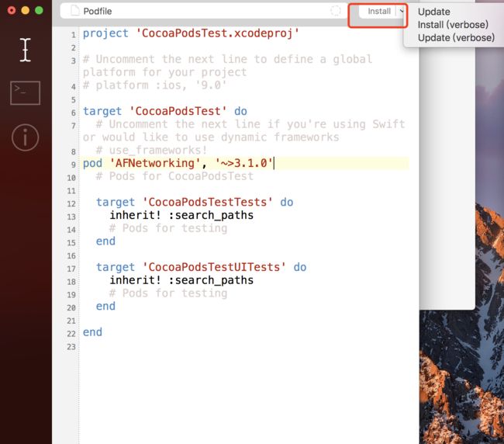Viewport: 504px width, 444px height.
Task: Open the info sidebar icon
Action: click(25, 137)
